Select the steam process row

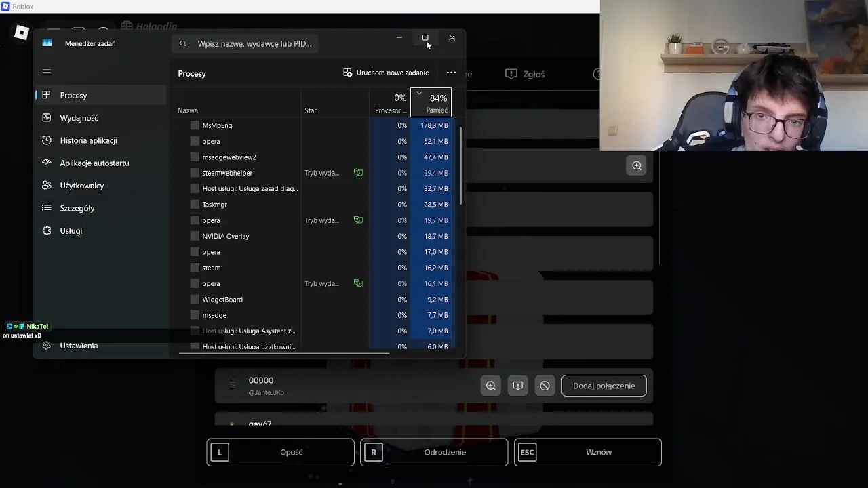[312, 268]
